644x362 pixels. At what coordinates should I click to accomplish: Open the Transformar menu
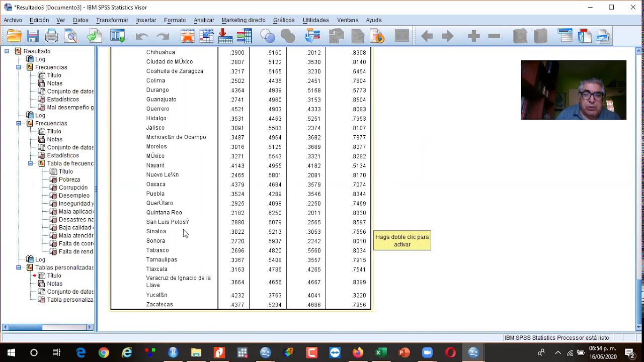(112, 20)
